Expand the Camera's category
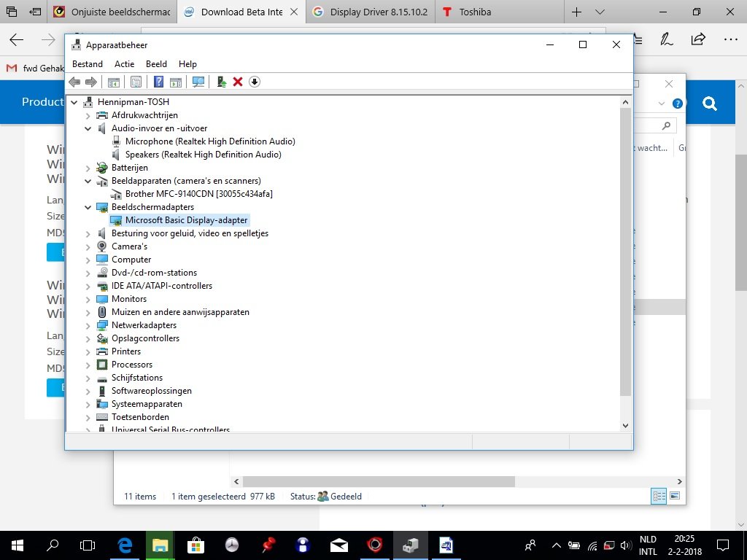 point(88,246)
